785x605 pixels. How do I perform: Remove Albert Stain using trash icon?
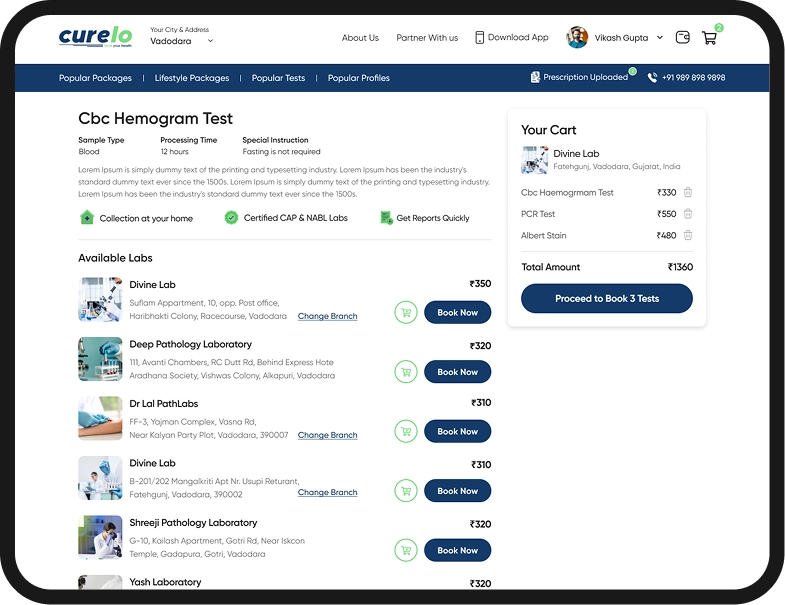[688, 236]
